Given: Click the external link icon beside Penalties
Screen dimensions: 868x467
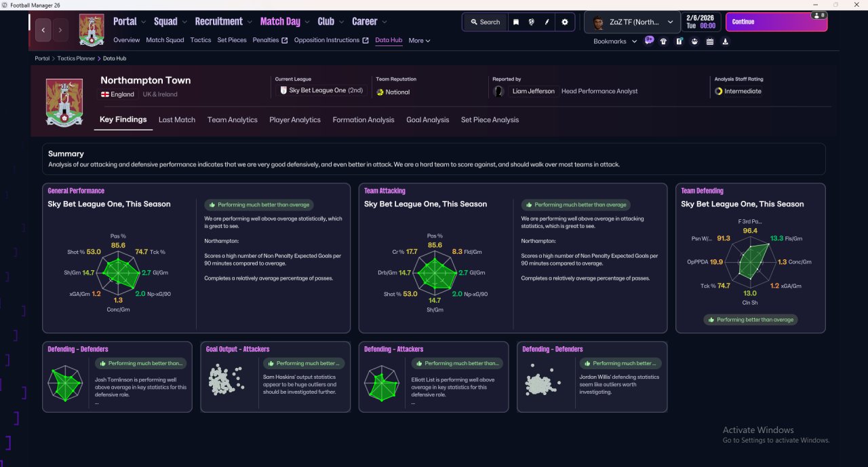Looking at the screenshot, I should point(285,40).
